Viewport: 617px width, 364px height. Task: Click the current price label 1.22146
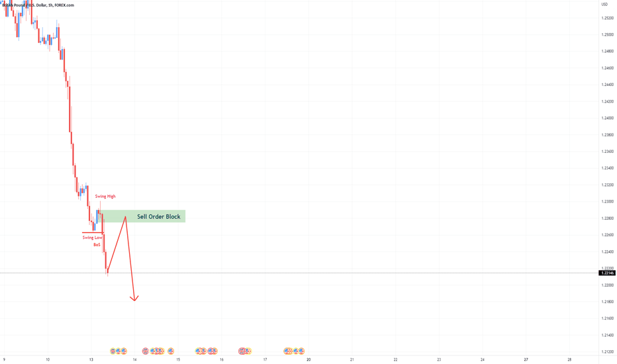point(607,273)
